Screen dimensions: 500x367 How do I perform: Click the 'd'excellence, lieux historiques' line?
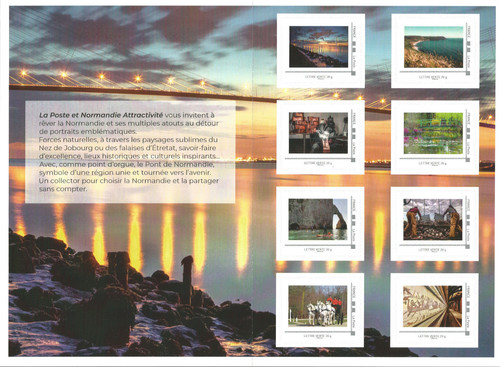pos(129,156)
